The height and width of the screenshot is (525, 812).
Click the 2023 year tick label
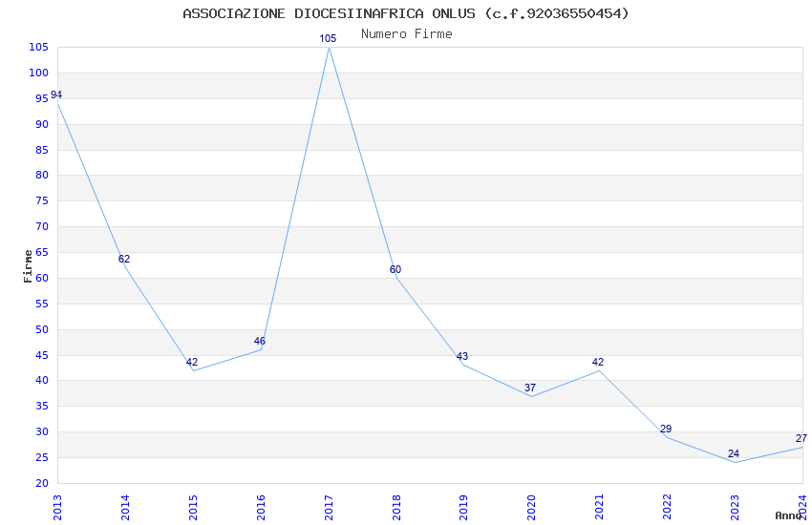pyautogui.click(x=736, y=508)
